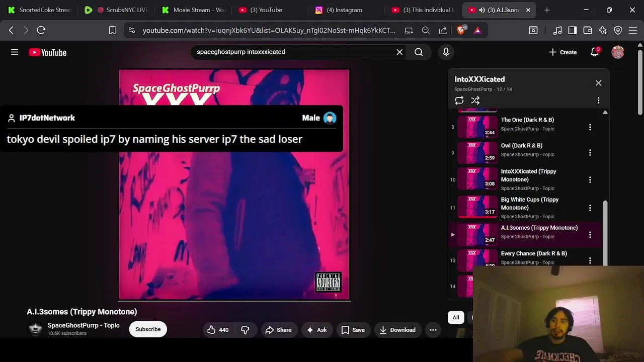Play The One (Dark R & B) thumbnail
The height and width of the screenshot is (362, 644).
pyautogui.click(x=477, y=127)
